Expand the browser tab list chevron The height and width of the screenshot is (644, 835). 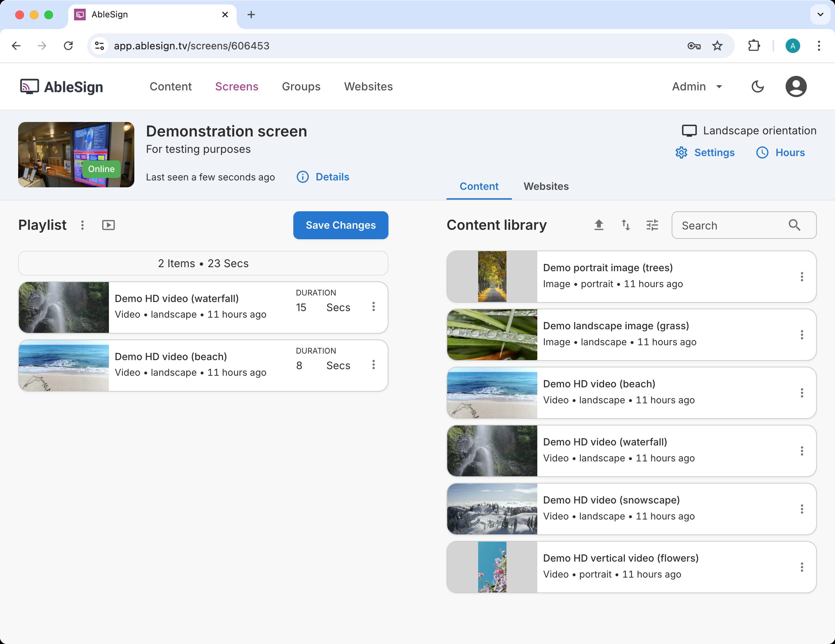click(x=820, y=15)
